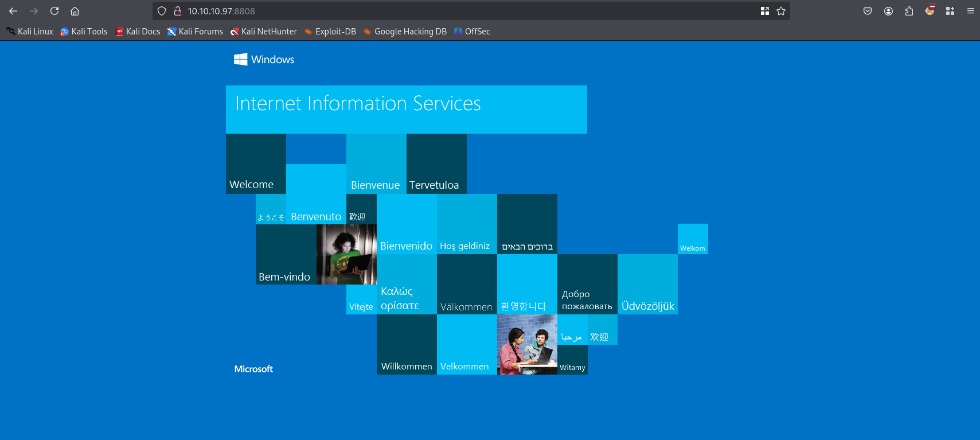
Task: Click the Hoş geldiniz tile
Action: point(467,224)
